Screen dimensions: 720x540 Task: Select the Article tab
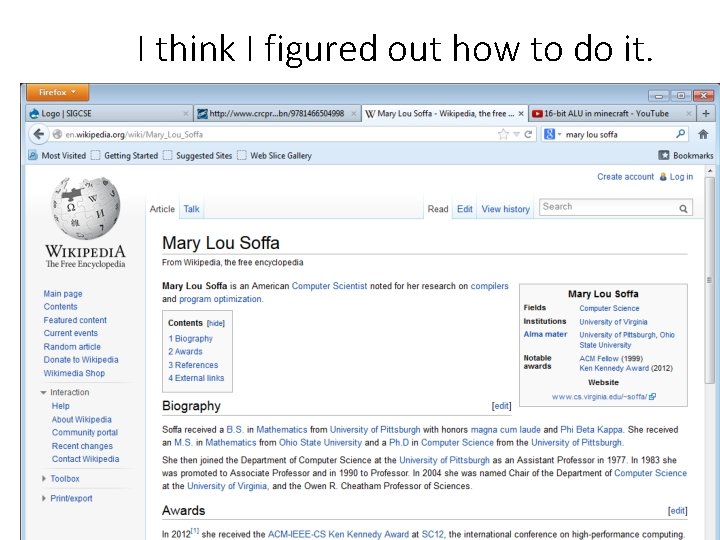162,209
